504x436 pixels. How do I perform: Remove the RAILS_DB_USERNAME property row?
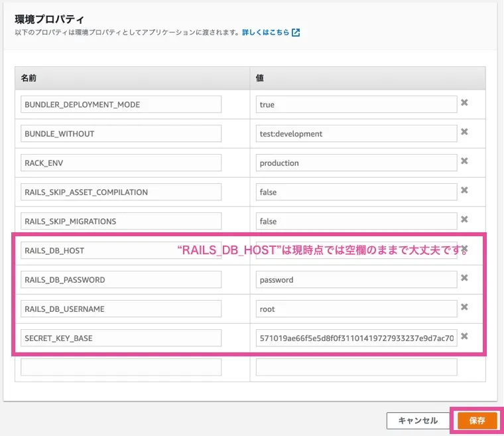click(464, 307)
